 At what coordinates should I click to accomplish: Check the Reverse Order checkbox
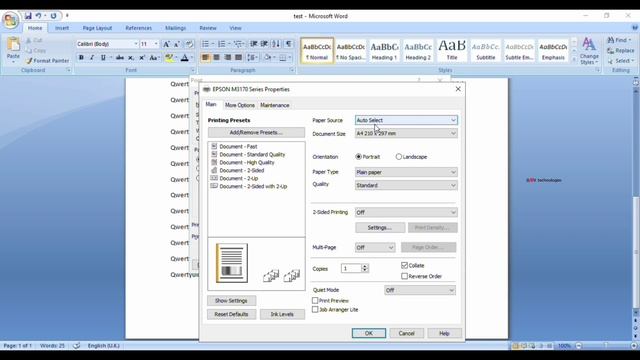(x=404, y=276)
